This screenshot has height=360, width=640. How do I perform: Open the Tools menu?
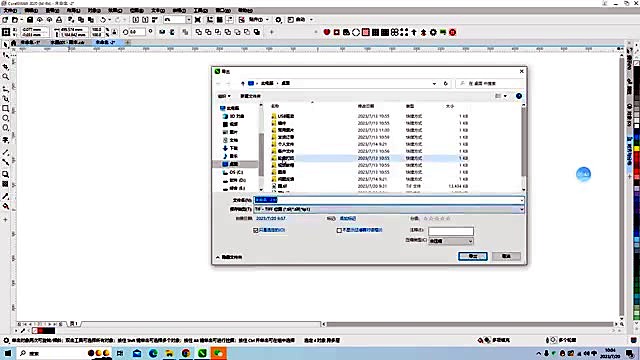(200, 10)
